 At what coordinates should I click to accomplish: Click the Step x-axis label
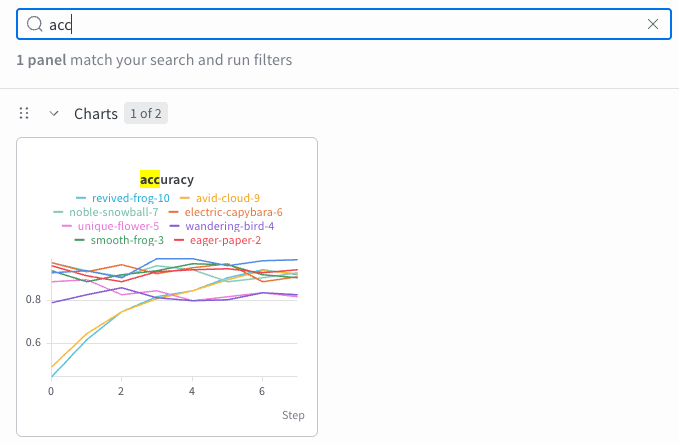tap(293, 415)
